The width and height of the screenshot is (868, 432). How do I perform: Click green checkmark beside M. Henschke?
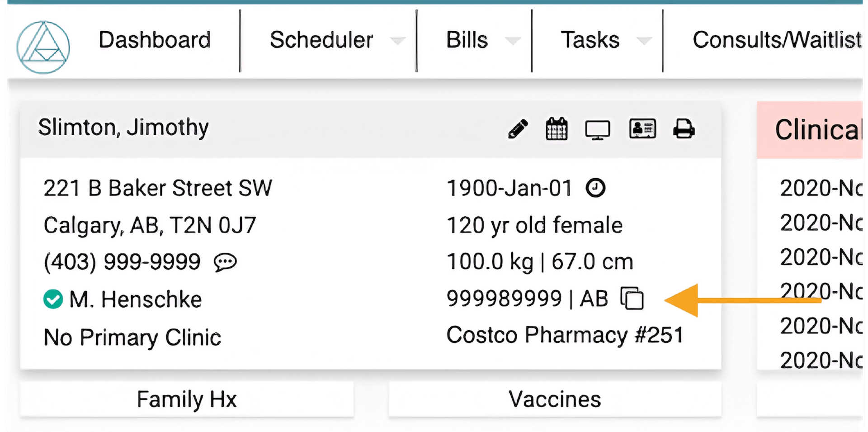(53, 299)
